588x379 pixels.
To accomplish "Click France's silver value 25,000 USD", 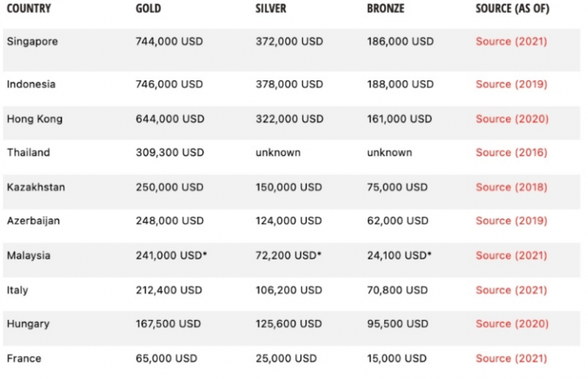I will point(286,358).
